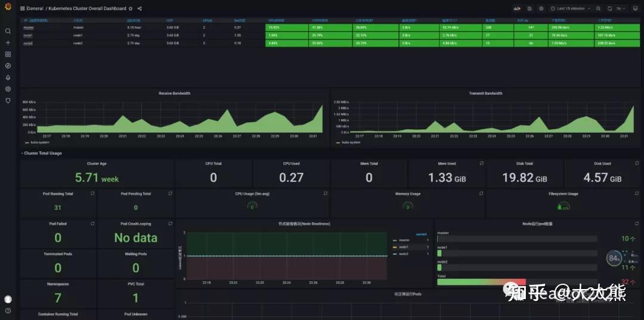Viewport: 644px width, 320px height.
Task: Click the General folder breadcrumb
Action: [35, 8]
